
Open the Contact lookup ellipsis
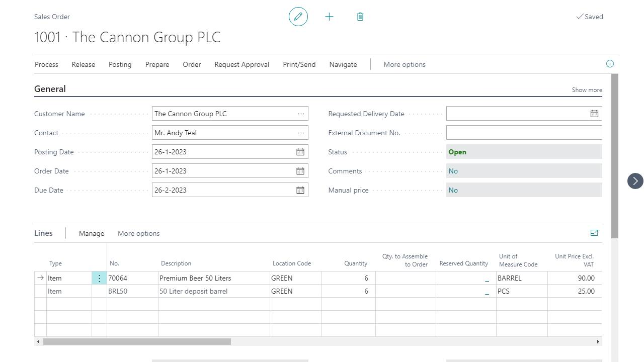coord(301,133)
